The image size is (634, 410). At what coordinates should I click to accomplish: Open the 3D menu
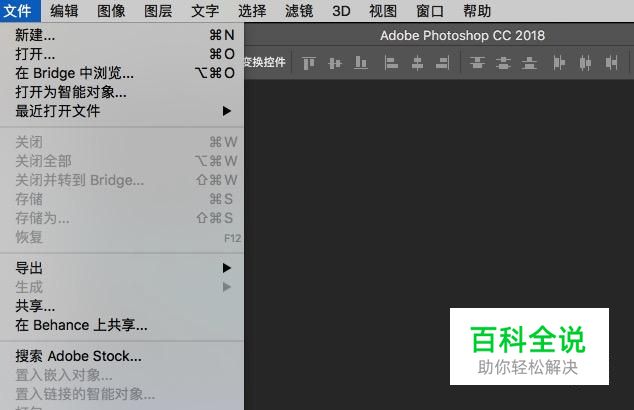click(x=341, y=11)
